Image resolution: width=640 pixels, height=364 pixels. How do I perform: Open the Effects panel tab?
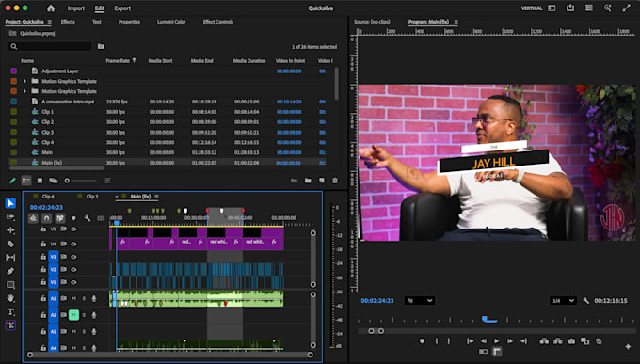pyautogui.click(x=68, y=22)
